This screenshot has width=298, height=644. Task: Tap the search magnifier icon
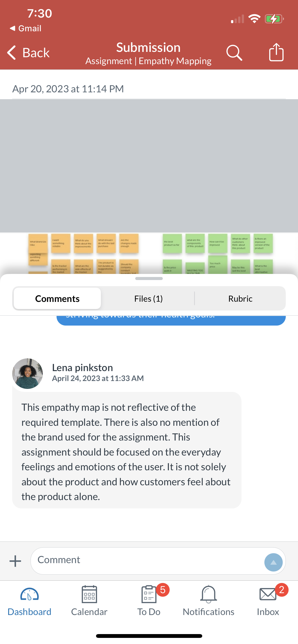(234, 53)
